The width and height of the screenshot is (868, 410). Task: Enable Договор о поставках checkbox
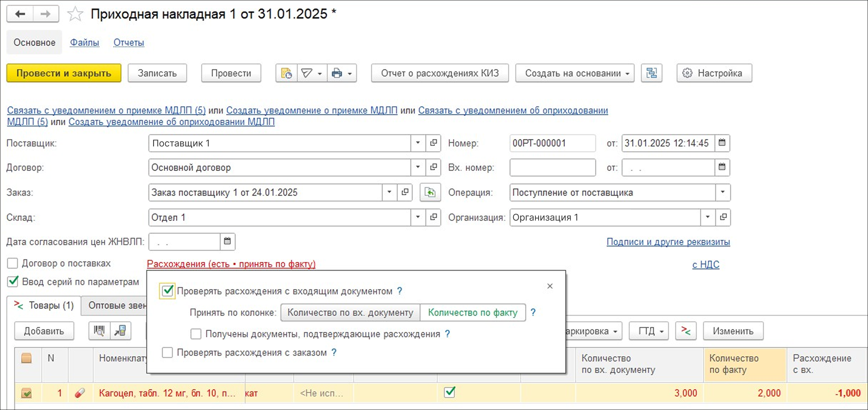tap(12, 263)
